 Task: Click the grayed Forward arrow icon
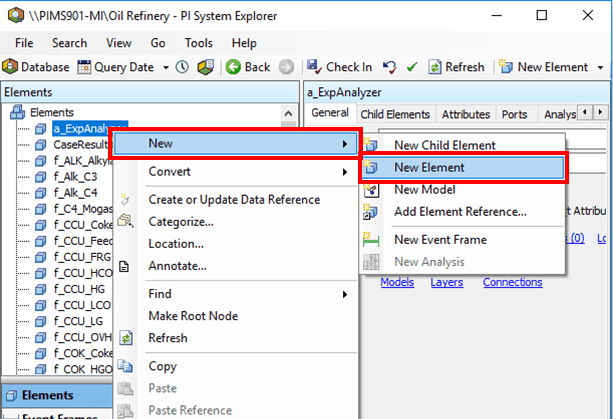(286, 67)
